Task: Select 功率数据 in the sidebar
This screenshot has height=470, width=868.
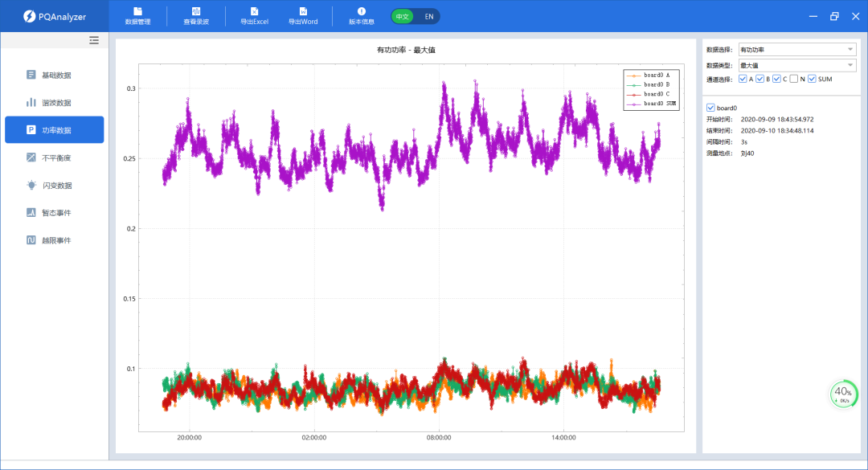Action: (55, 130)
